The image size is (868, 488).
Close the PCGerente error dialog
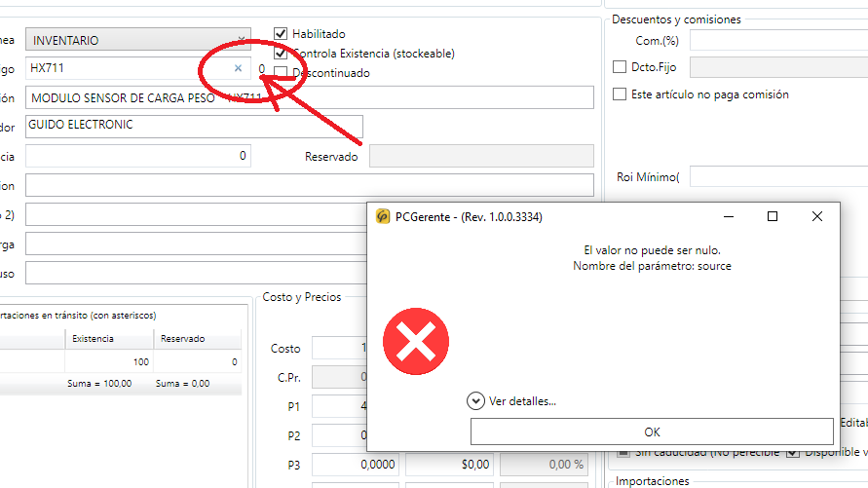(817, 217)
